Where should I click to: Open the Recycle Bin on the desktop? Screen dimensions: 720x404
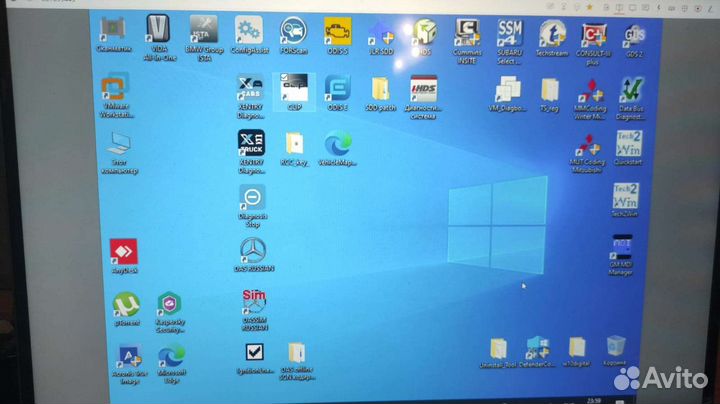(616, 347)
